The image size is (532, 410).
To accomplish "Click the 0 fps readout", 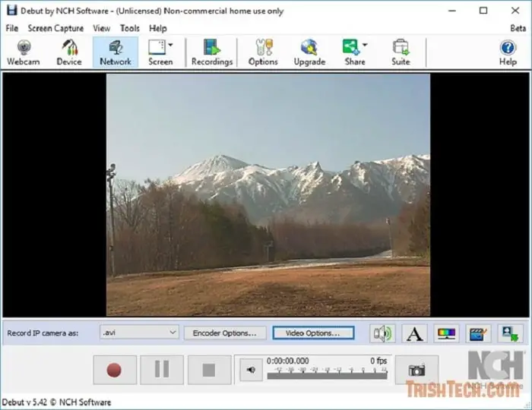I will tap(378, 361).
